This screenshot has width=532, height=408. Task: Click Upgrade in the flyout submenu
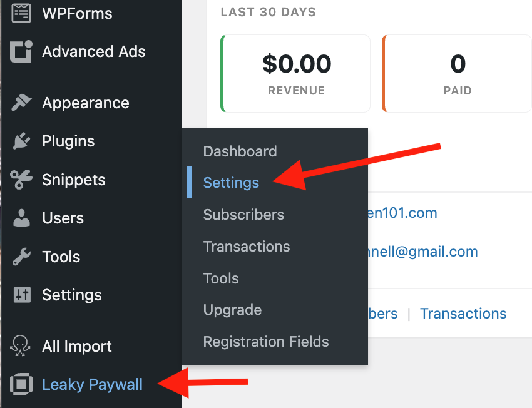point(232,310)
